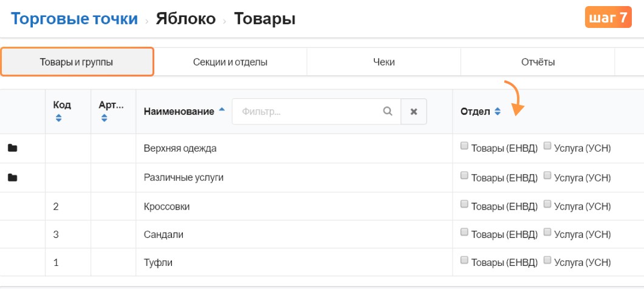
Task: Select the Кроссовки product name
Action: [x=166, y=206]
